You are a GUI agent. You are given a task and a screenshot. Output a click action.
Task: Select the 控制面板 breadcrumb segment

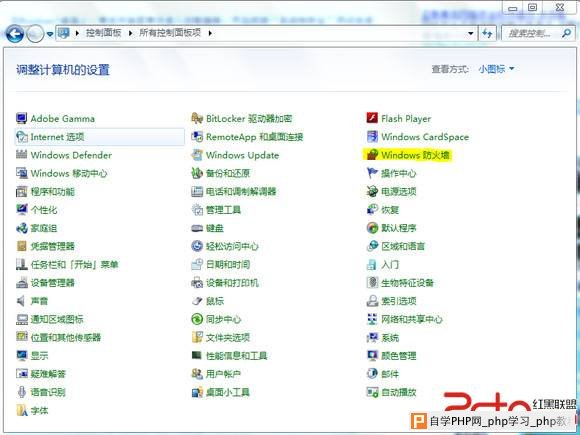click(104, 33)
